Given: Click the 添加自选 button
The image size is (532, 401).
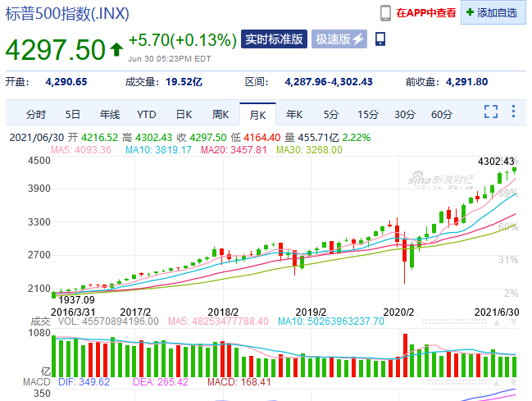Looking at the screenshot, I should pos(493,13).
